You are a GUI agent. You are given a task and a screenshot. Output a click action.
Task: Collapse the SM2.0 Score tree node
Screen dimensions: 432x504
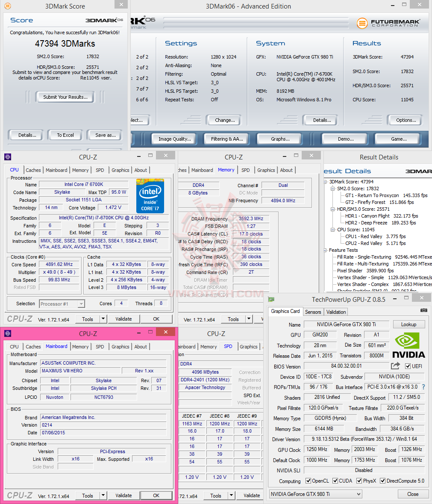(333, 189)
